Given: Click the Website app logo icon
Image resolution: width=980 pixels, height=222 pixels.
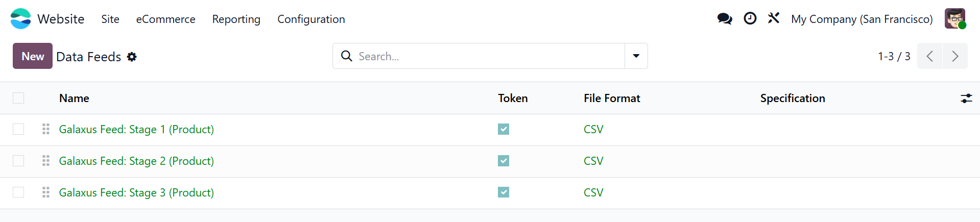Looking at the screenshot, I should [20, 19].
